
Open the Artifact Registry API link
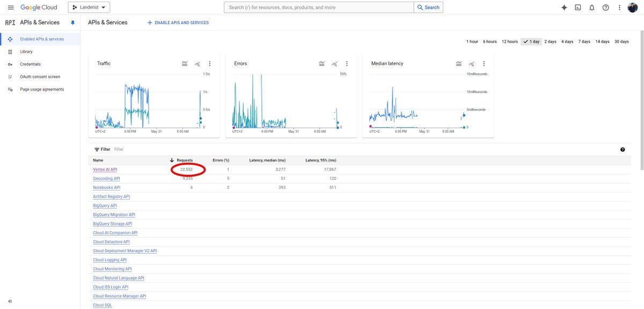pos(111,196)
